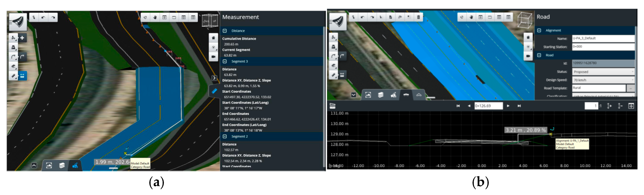
Task: Click the blue ruler tab beside Measurement panel
Action: click(214, 91)
